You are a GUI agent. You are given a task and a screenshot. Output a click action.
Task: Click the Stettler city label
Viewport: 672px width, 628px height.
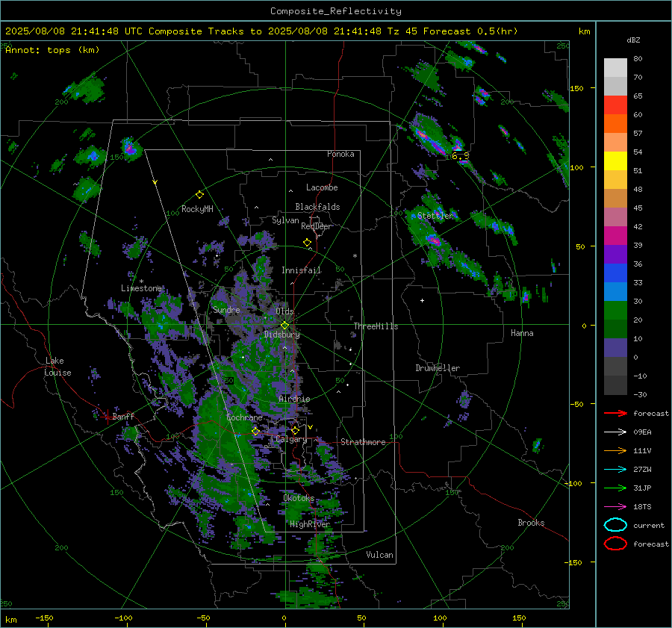(435, 216)
